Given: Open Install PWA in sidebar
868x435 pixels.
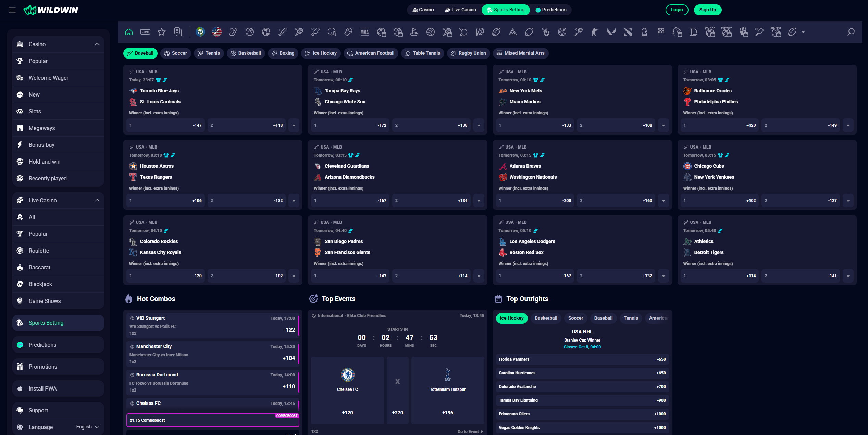Looking at the screenshot, I should click(58, 388).
